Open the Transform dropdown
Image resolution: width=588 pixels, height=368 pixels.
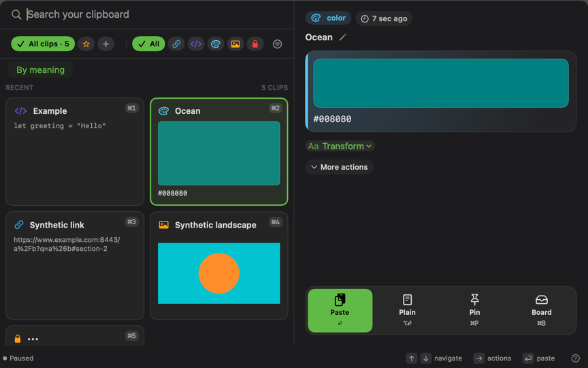tap(340, 146)
